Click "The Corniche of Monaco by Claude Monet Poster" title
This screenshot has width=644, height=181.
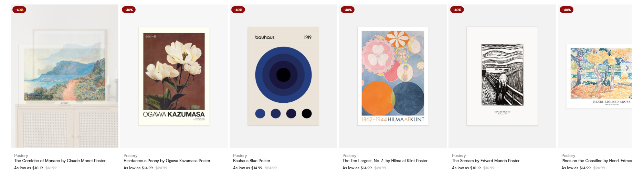click(60, 161)
